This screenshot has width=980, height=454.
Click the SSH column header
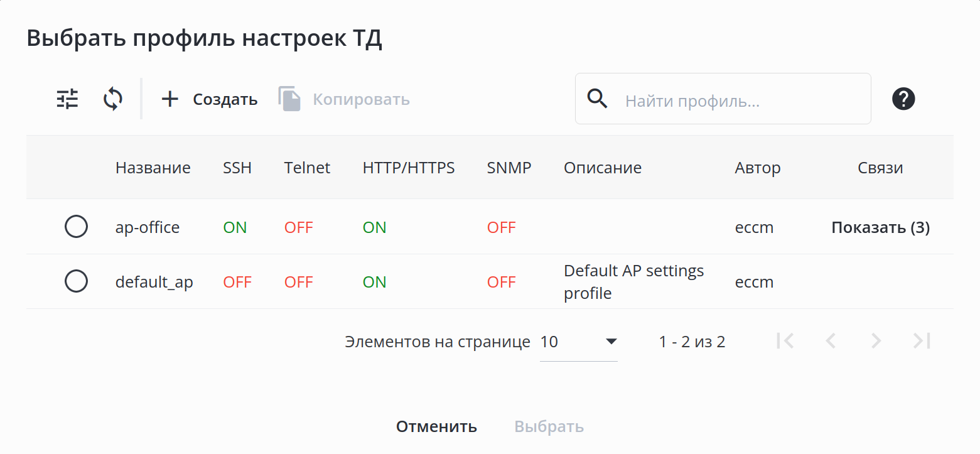coord(237,168)
